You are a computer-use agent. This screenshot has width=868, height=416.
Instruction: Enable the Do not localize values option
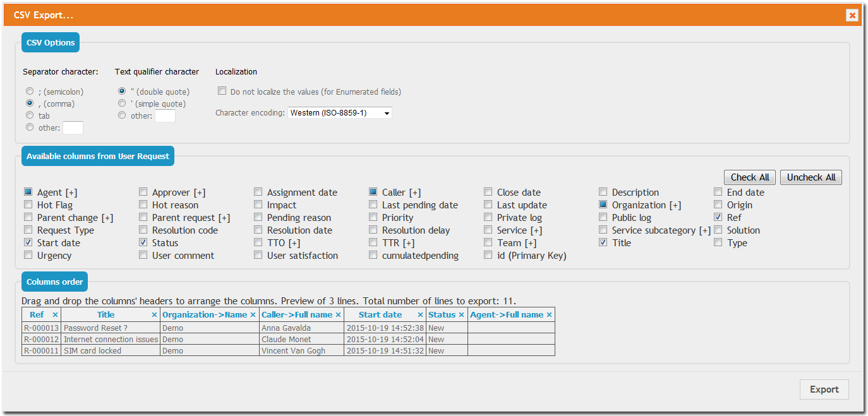point(222,90)
